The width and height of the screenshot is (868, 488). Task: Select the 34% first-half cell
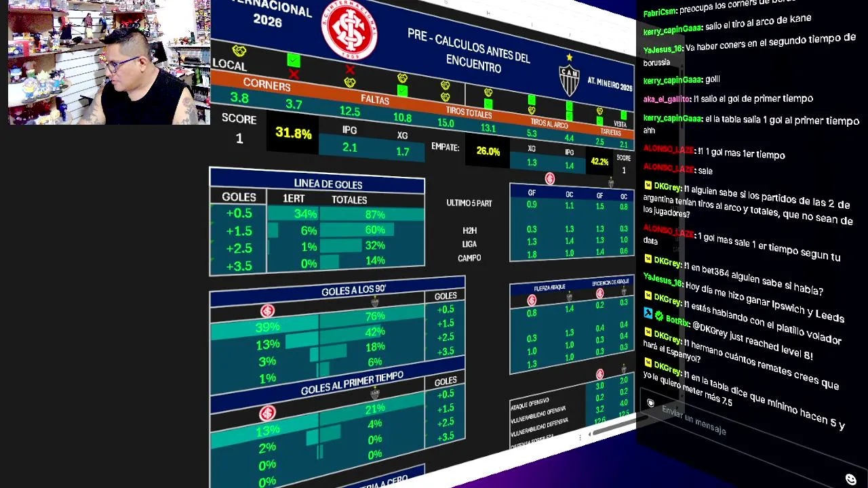pyautogui.click(x=294, y=214)
